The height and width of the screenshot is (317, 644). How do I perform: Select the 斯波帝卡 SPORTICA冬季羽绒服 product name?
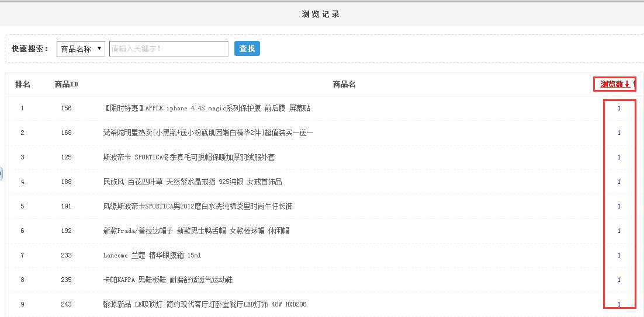[189, 157]
